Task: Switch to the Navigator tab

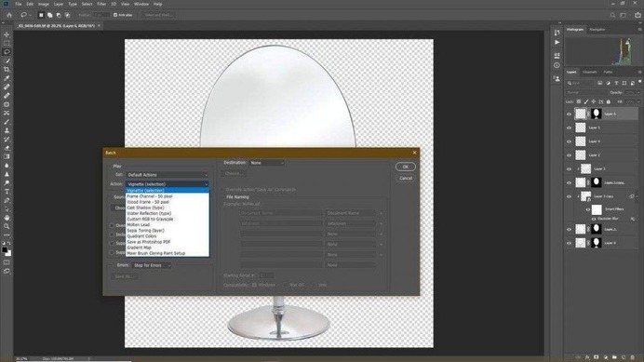Action: point(597,30)
